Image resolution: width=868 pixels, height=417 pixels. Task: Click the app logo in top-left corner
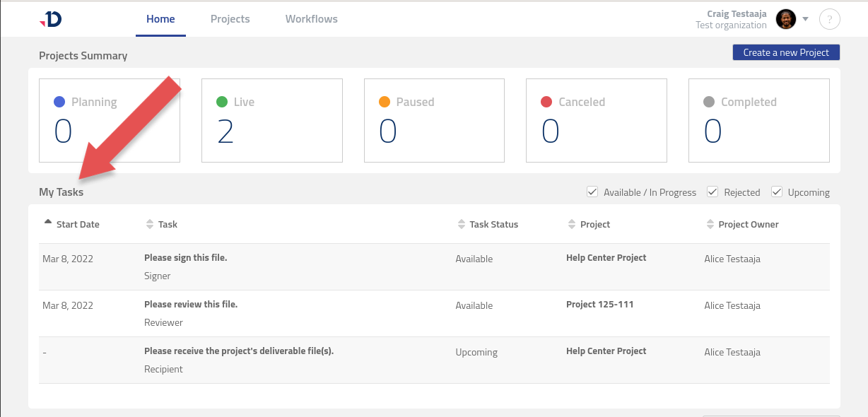(51, 19)
